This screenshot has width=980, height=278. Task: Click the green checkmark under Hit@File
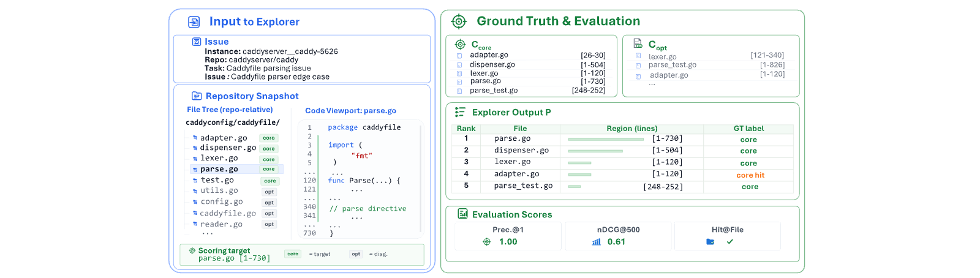pyautogui.click(x=729, y=242)
